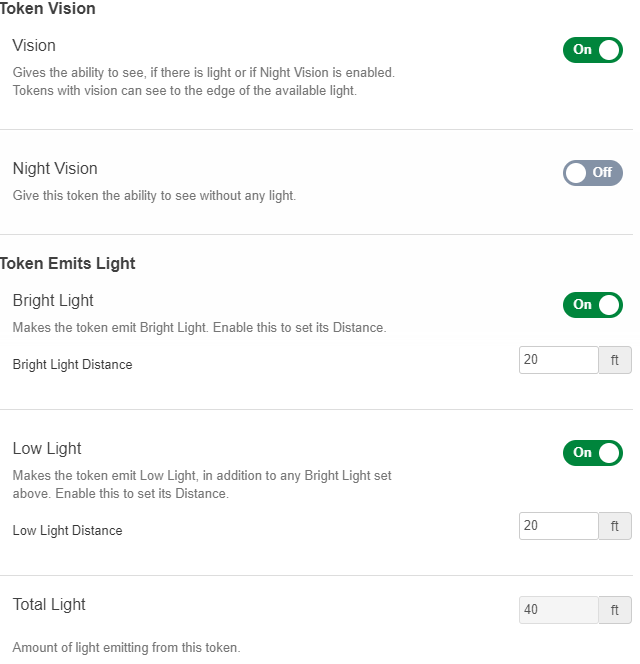Enable the Night Vision switch

point(593,173)
